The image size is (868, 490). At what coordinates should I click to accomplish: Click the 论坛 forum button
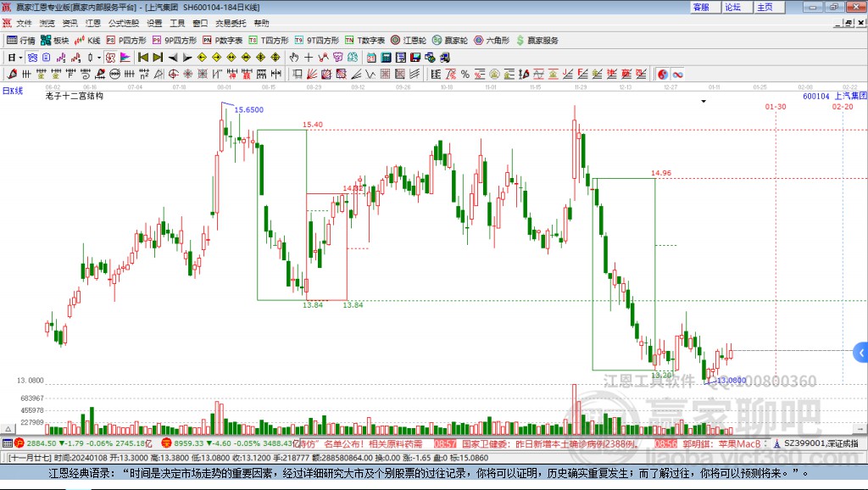point(737,7)
